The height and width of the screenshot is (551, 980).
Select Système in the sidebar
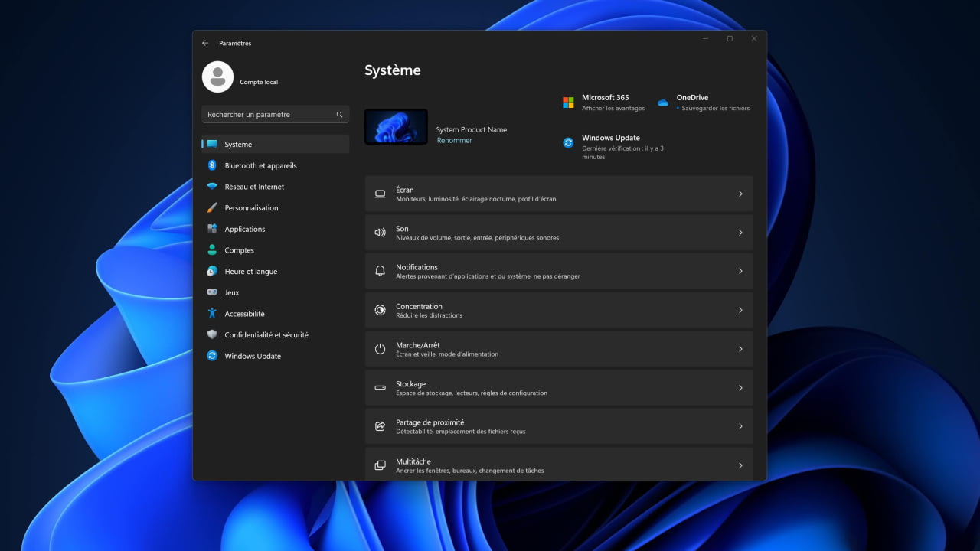click(x=276, y=144)
